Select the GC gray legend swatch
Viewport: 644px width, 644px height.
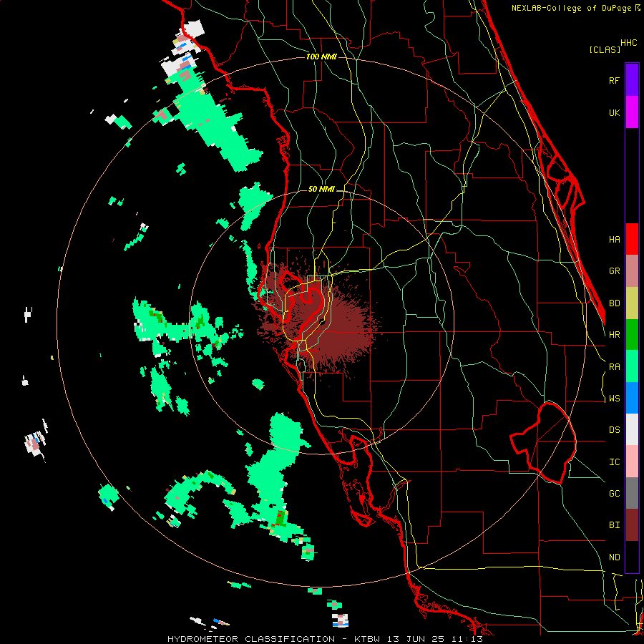632,493
